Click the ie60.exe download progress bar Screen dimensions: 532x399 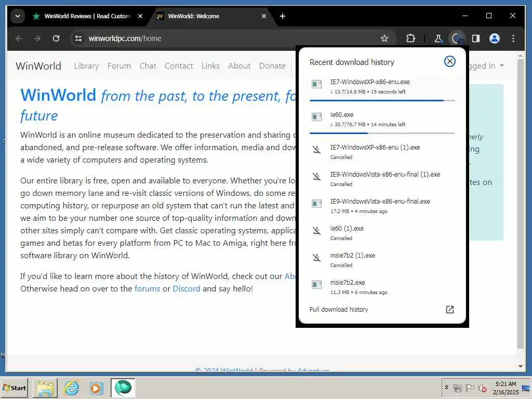[382, 133]
